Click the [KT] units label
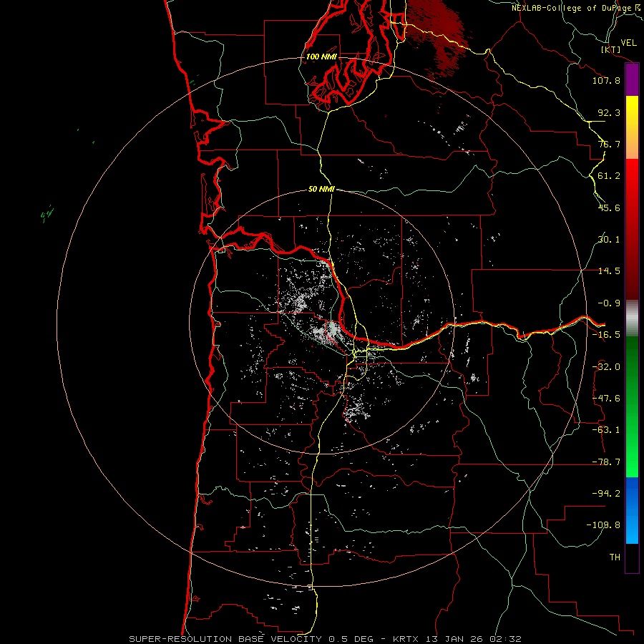This screenshot has height=644, width=644. click(610, 49)
